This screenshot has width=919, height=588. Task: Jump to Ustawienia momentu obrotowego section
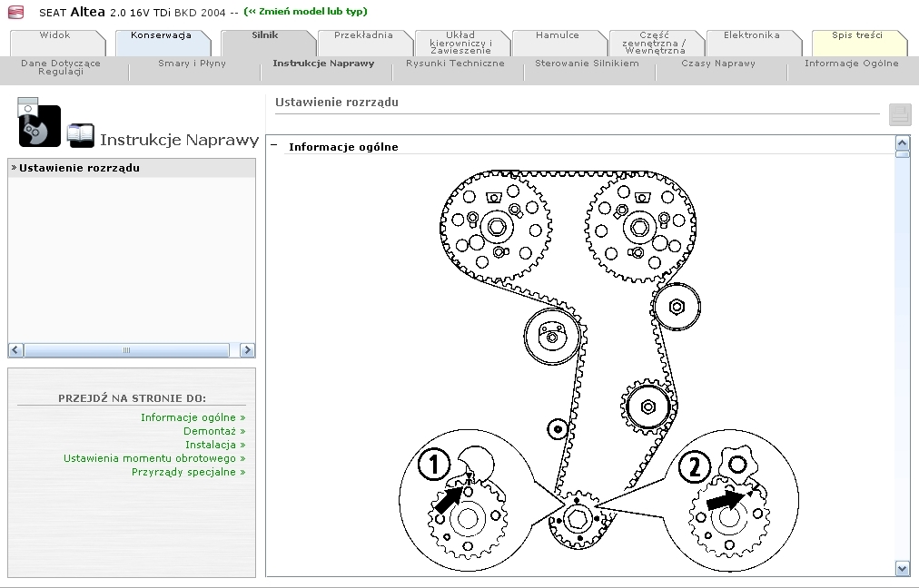(x=154, y=458)
